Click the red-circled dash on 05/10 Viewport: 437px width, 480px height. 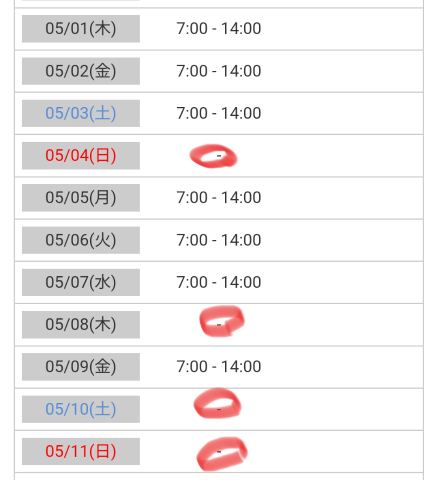219,409
